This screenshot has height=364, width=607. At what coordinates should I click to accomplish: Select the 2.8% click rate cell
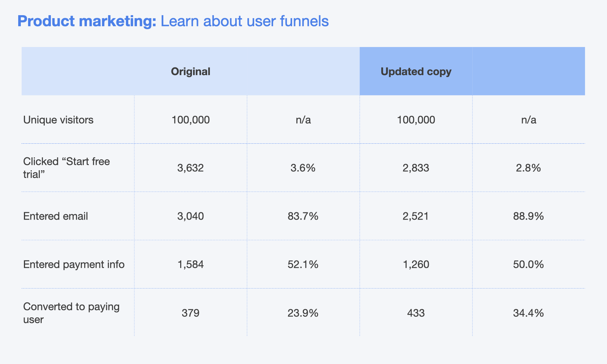click(528, 168)
